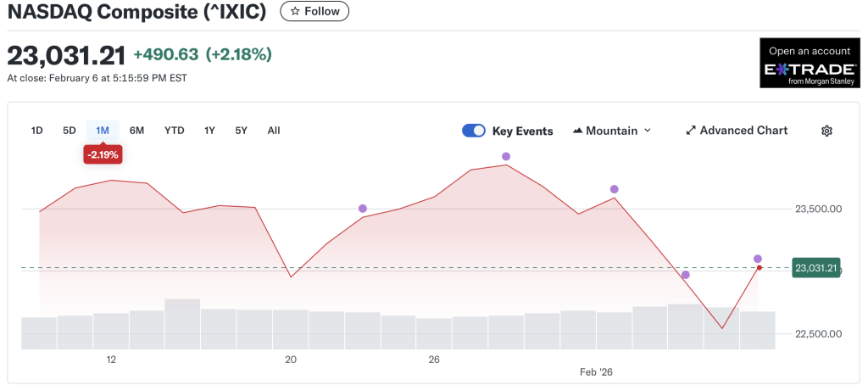Select the 5D time range
This screenshot has height=391, width=868.
70,131
